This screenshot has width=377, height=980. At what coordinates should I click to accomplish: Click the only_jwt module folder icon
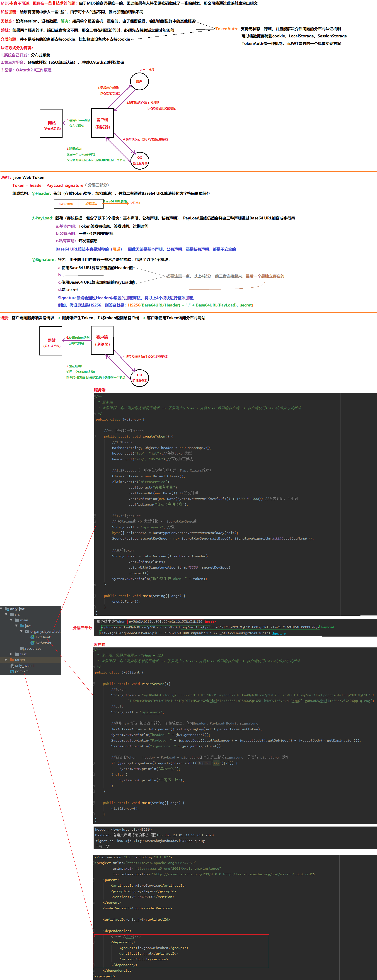point(7,609)
